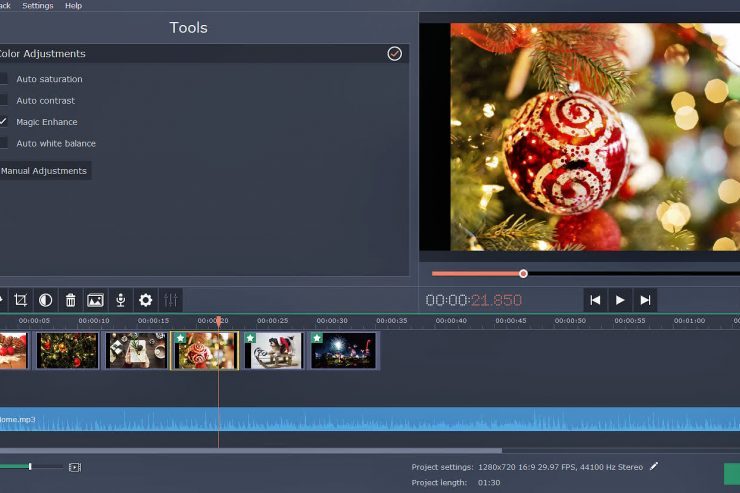Select the Christmas tree clip thumbnail
The width and height of the screenshot is (740, 493).
point(67,351)
